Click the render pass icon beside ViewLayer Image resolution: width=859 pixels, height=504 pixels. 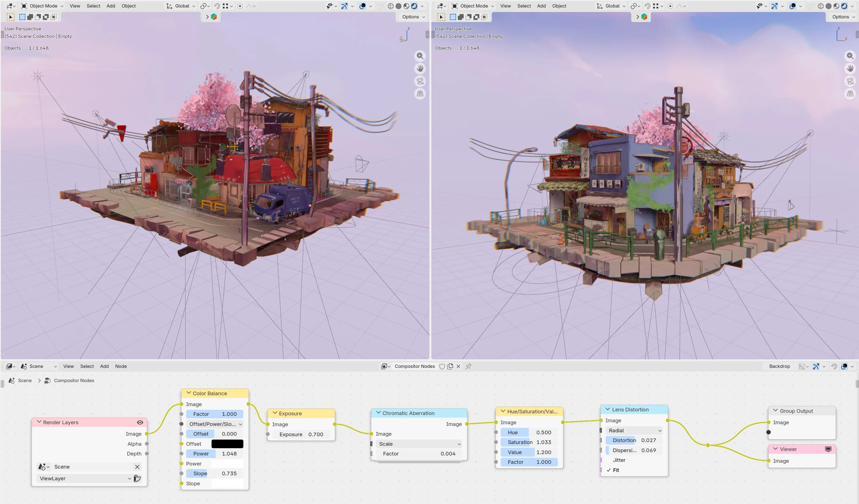pos(137,478)
